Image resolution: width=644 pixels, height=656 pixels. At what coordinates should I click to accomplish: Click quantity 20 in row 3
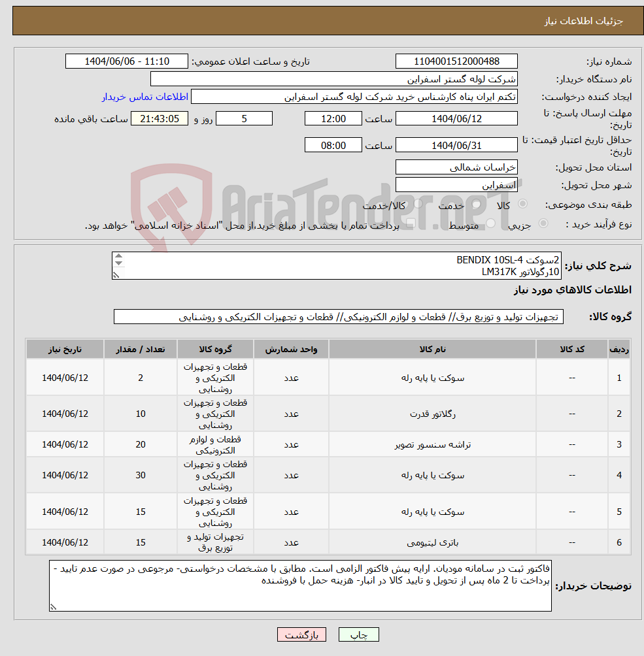[141, 444]
